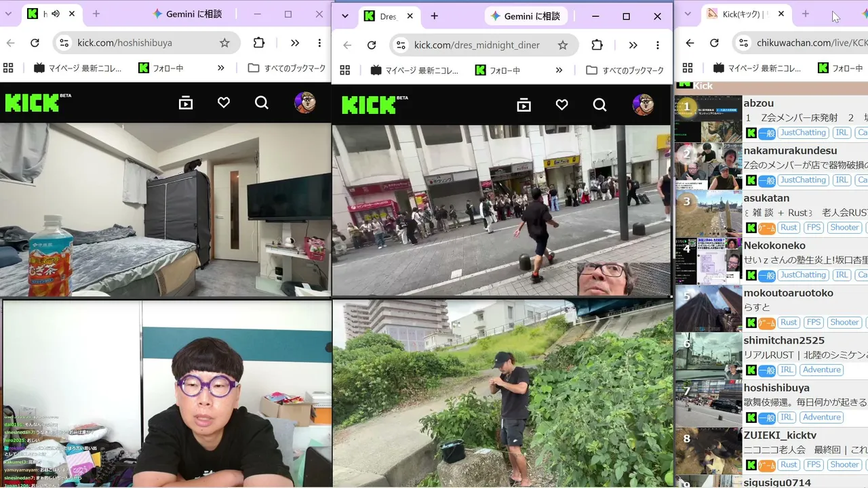This screenshot has width=868, height=488.
Task: Open profile avatar in dres_midnight_diner window
Action: [x=643, y=104]
